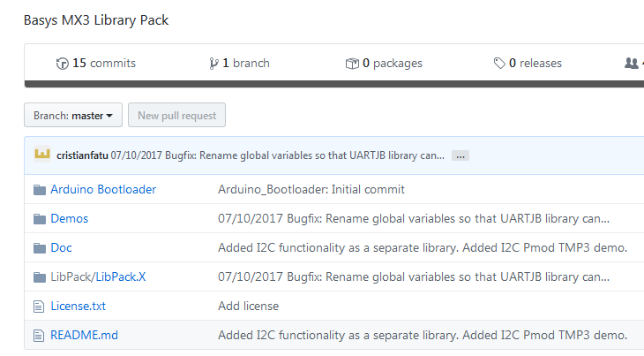Viewport: 644px width, 356px height.
Task: Click the cristianfatu author link
Action: point(82,155)
